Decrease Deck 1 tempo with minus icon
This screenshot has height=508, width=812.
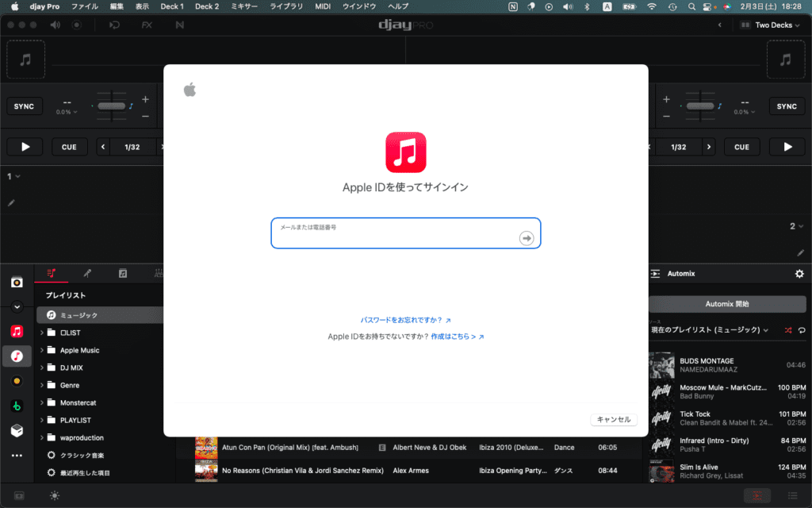tap(146, 116)
